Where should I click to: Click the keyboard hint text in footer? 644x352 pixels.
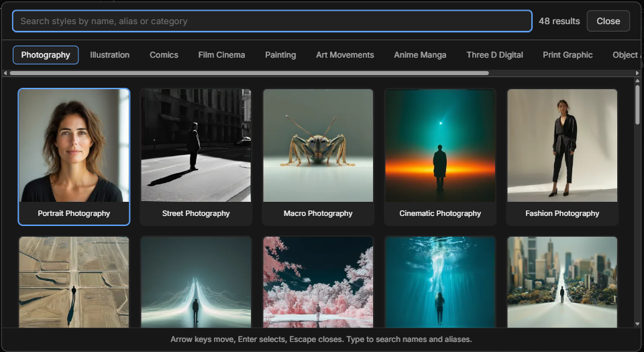[321, 339]
